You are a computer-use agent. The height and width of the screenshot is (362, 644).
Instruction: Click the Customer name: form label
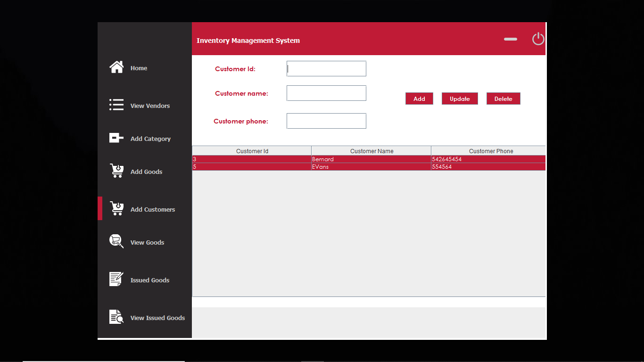[x=241, y=93]
